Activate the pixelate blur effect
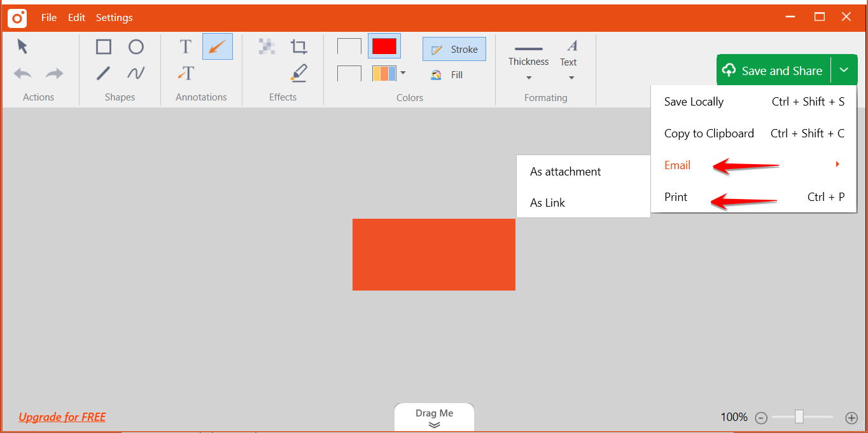868x433 pixels. click(x=267, y=46)
